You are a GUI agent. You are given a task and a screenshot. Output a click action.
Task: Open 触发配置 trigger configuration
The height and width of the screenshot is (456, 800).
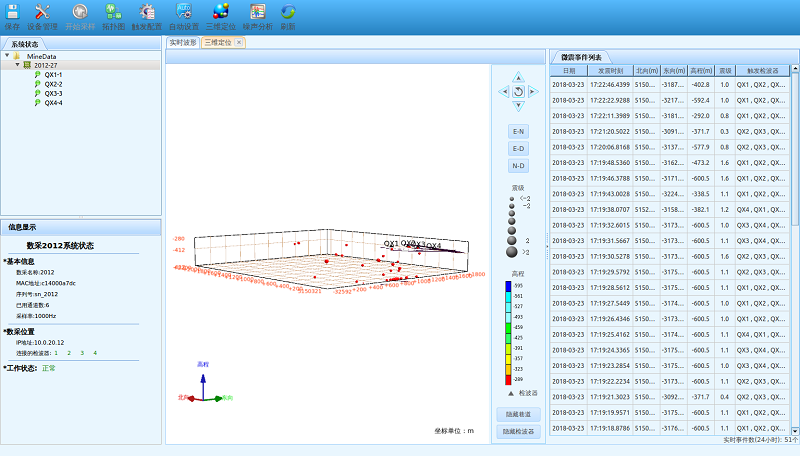point(147,14)
